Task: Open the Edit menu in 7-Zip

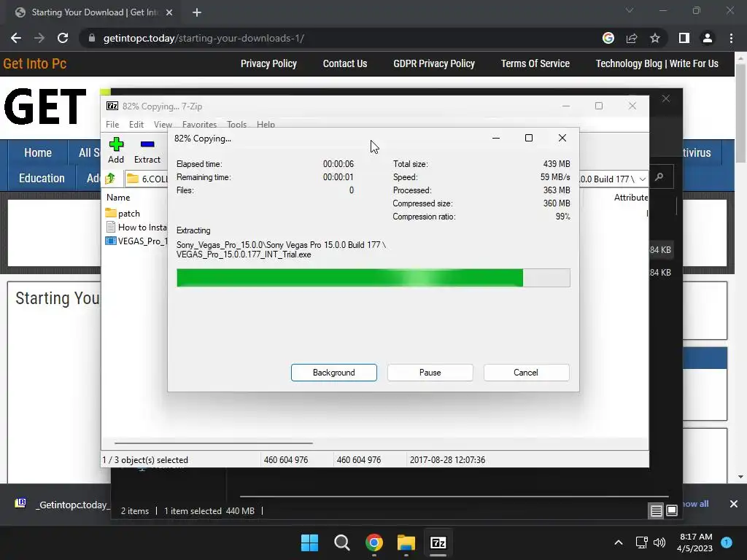Action: pyautogui.click(x=136, y=124)
